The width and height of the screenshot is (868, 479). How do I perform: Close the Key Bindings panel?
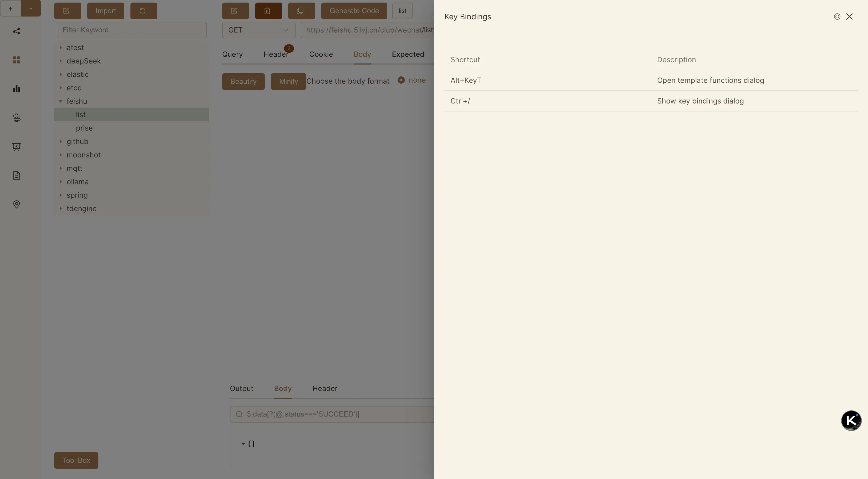849,17
